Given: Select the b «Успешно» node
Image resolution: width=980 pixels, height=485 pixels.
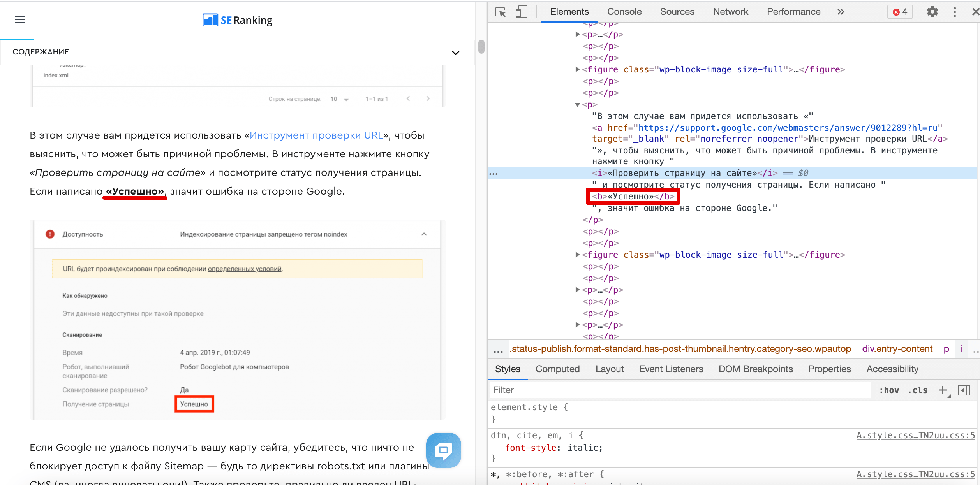Looking at the screenshot, I should [633, 197].
